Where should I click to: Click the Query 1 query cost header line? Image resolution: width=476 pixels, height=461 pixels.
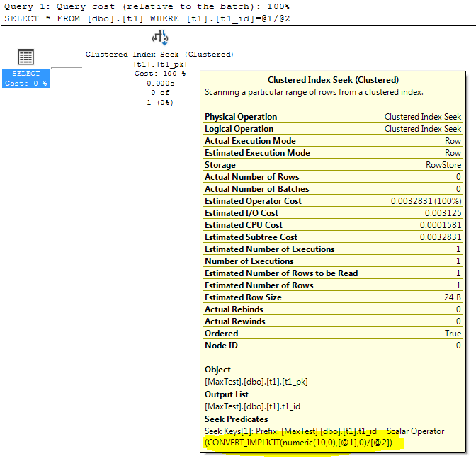(x=147, y=6)
